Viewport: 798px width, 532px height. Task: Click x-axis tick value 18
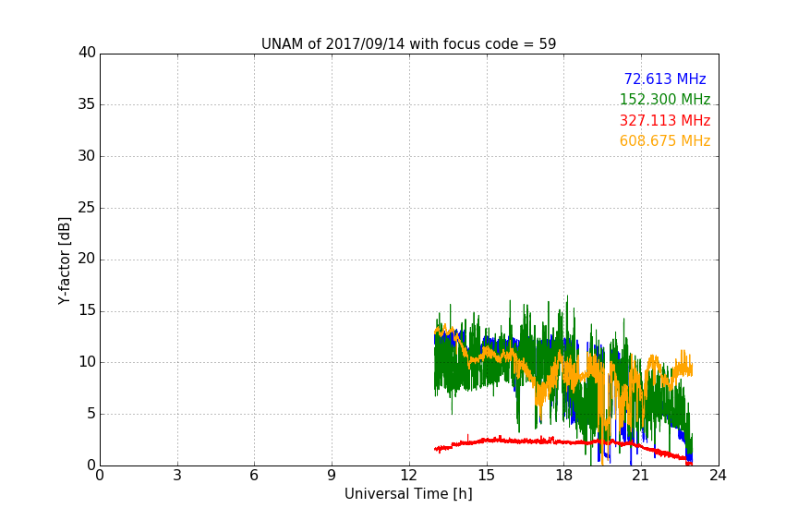564,476
